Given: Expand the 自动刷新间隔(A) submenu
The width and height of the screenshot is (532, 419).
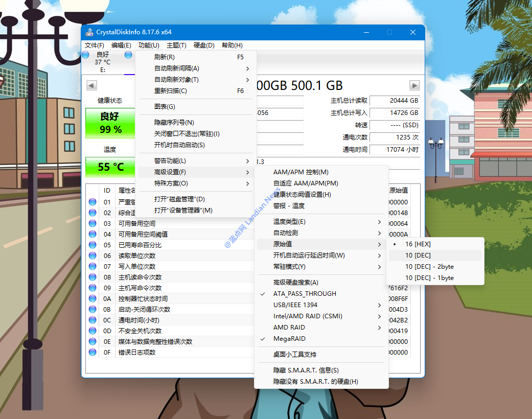Looking at the screenshot, I should click(196, 68).
